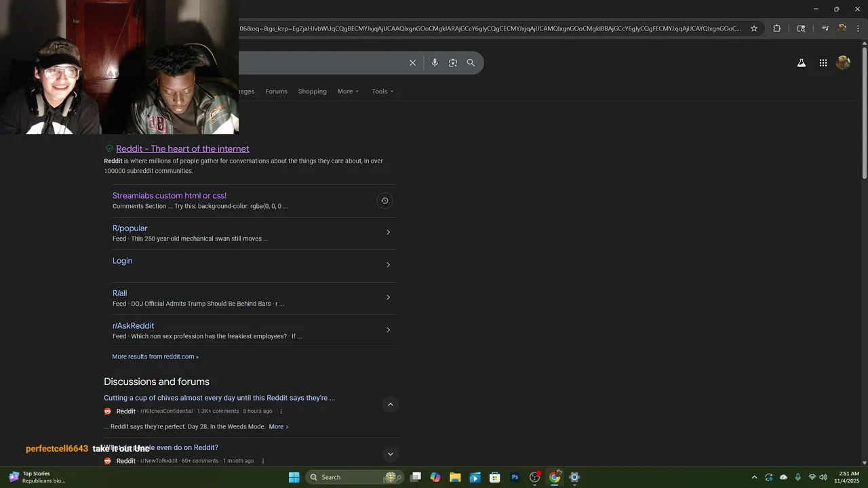Open Chrome's tab search icon
The image size is (868, 488).
point(801,28)
